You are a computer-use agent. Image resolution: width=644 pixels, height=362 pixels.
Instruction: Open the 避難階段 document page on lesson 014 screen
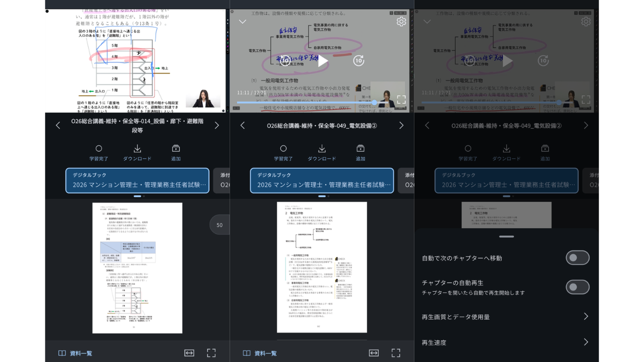(137, 268)
